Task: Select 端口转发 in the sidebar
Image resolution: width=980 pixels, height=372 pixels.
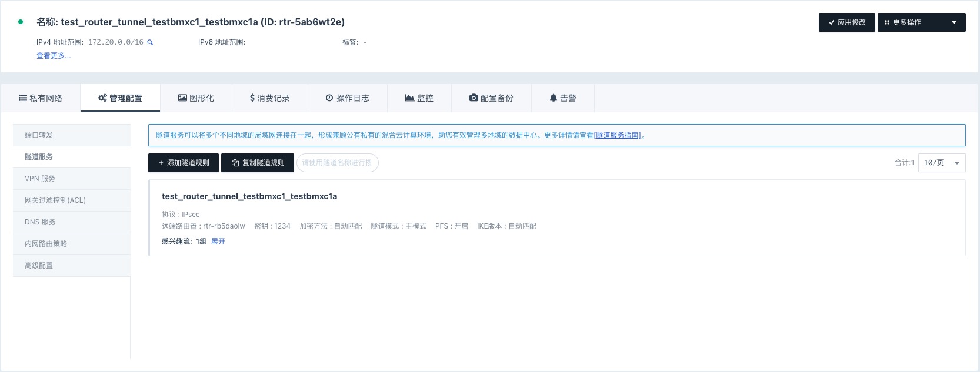Action: (72, 135)
